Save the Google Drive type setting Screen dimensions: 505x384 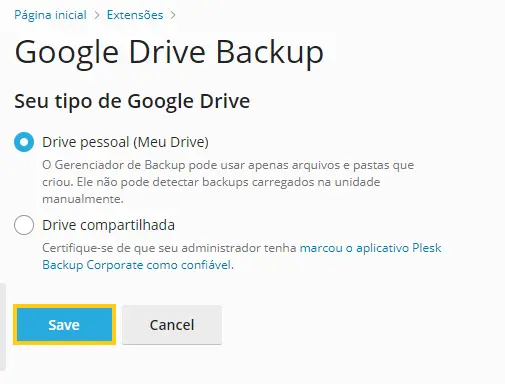coord(64,325)
